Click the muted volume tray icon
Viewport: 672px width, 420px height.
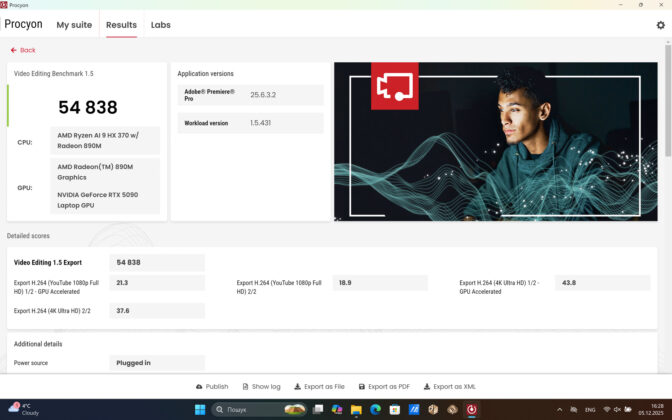(x=617, y=410)
